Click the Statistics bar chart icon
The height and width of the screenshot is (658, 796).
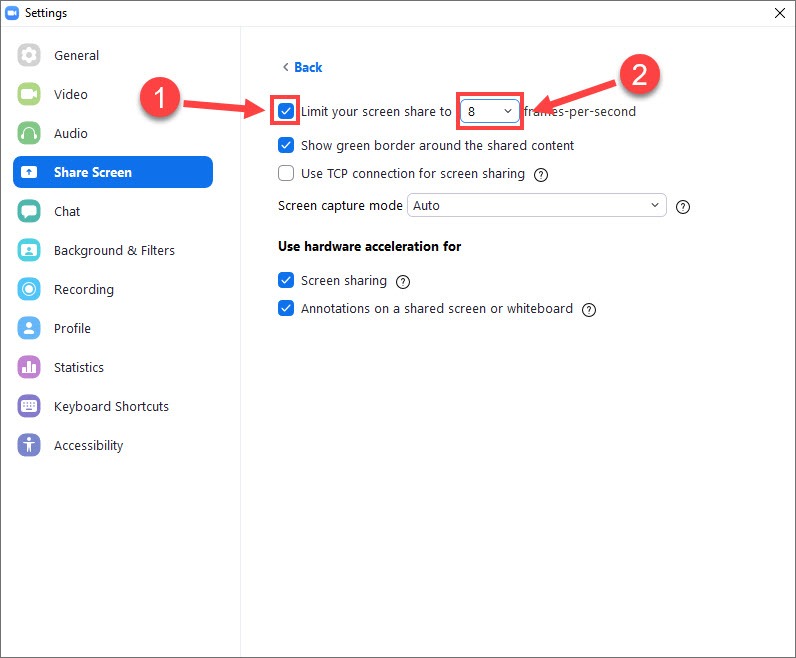click(29, 368)
